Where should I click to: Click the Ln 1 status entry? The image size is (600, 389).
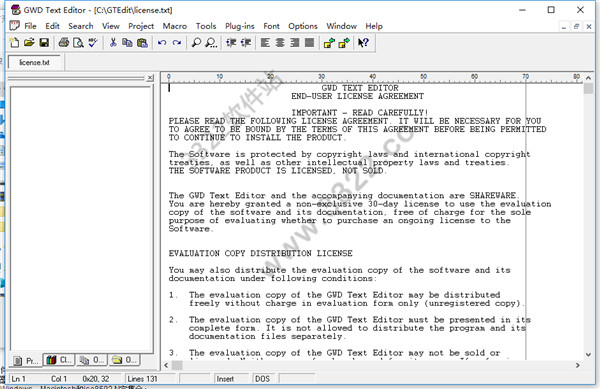click(18, 379)
